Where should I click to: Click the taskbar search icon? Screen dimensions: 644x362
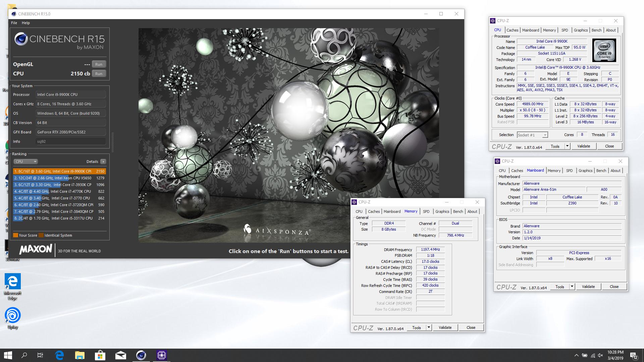24,355
